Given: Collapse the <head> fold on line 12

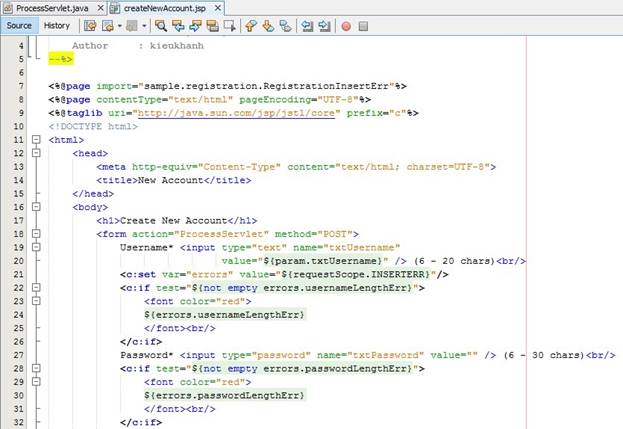Looking at the screenshot, I should (36, 153).
